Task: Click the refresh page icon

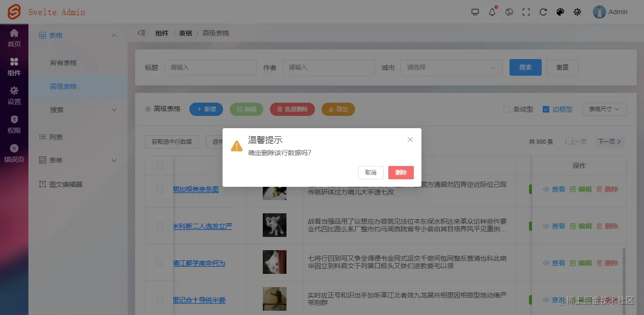Action: tap(543, 12)
